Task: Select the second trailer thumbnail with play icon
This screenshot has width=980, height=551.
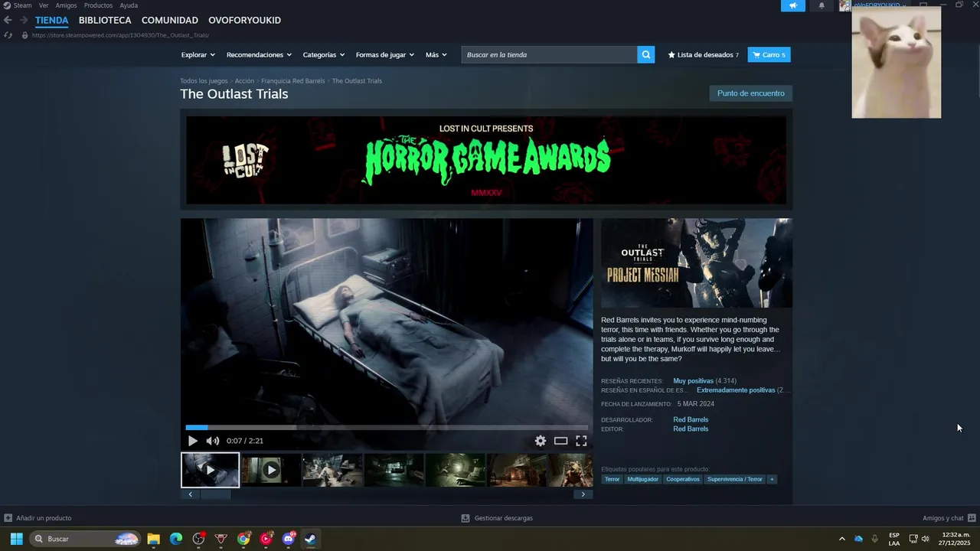Action: pyautogui.click(x=271, y=470)
